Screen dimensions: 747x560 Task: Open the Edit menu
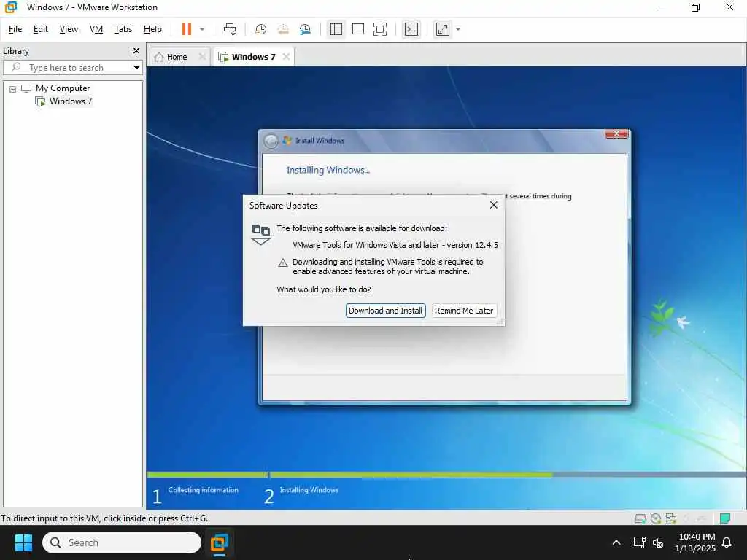point(41,29)
